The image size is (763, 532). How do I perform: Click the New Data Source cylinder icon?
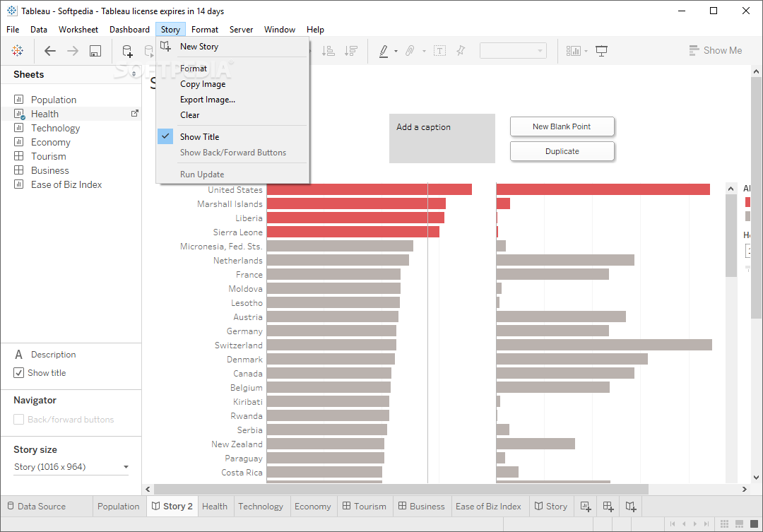click(127, 51)
